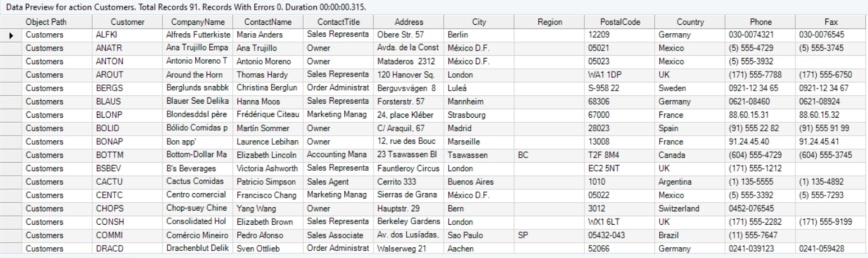Click the PostalCode column header
Viewport: 868px width, 258px height.
[619, 22]
